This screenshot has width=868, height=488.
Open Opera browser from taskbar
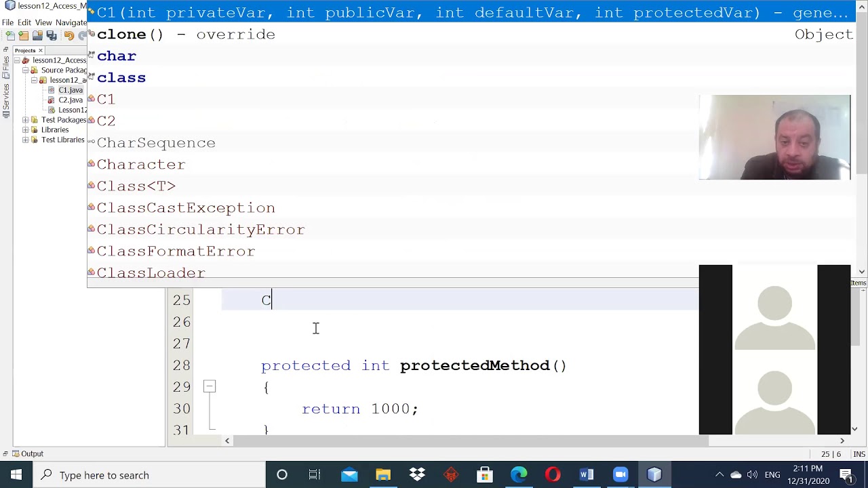(x=553, y=475)
